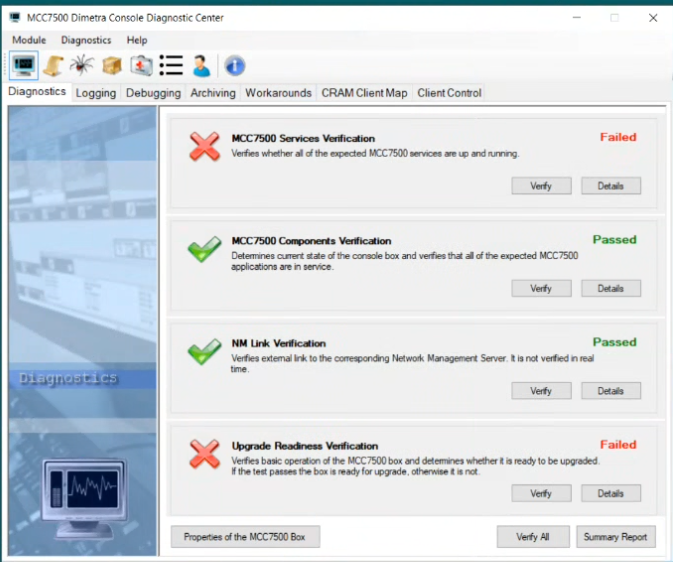Select the Diagnostics monitor toolbar icon

click(x=24, y=65)
